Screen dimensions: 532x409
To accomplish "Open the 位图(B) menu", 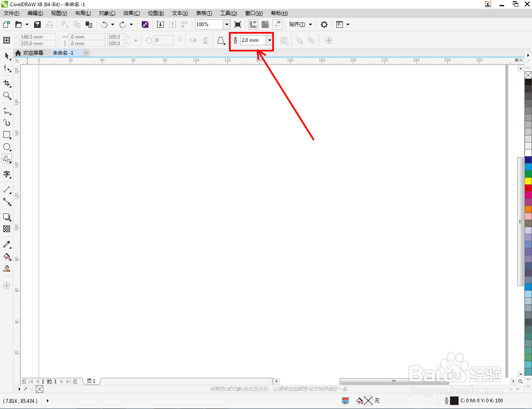I will point(156,13).
